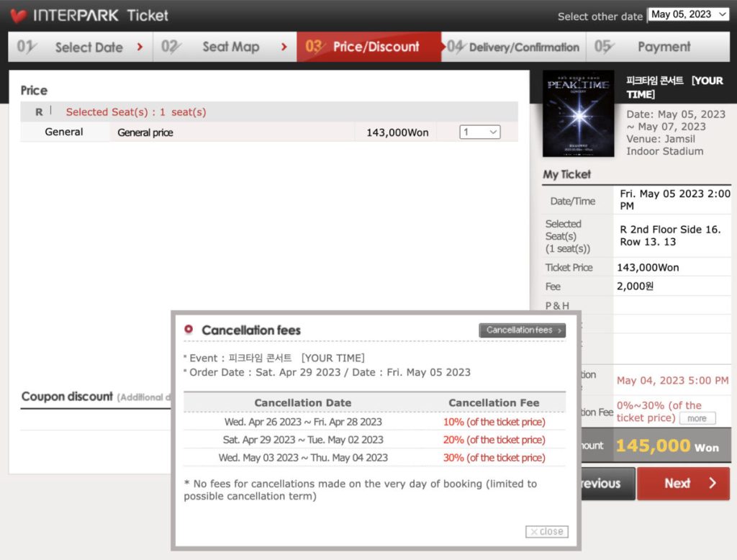Click the '0%~30% (of the ticket price)' text
737x560 pixels.
coord(659,412)
